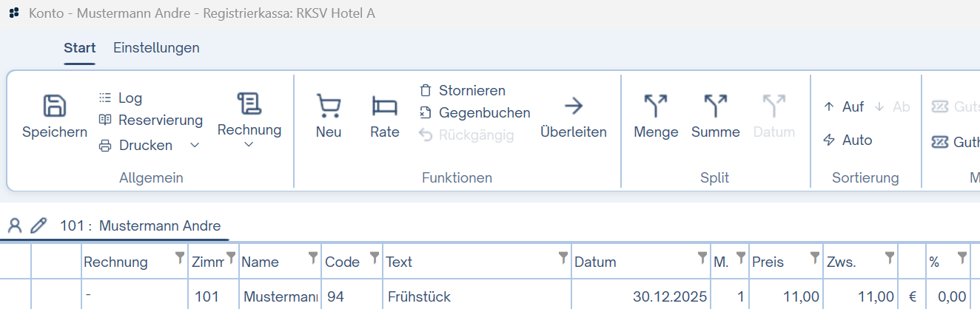Expand the Drucken dropdown arrow

[x=195, y=145]
